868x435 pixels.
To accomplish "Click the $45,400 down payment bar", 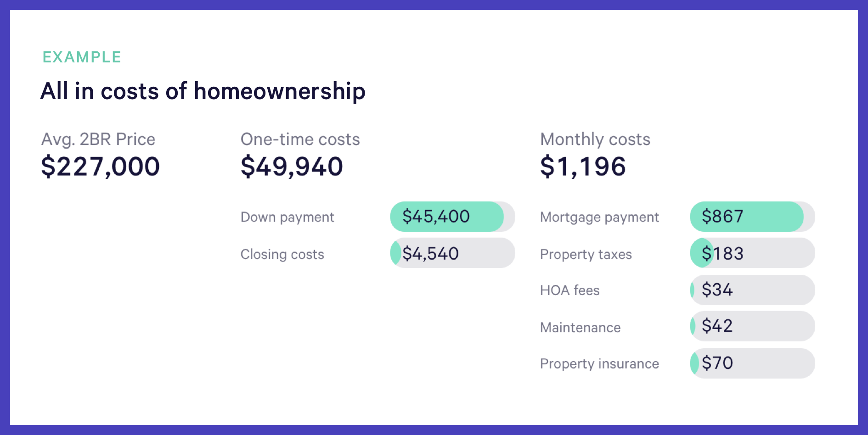I will (452, 217).
